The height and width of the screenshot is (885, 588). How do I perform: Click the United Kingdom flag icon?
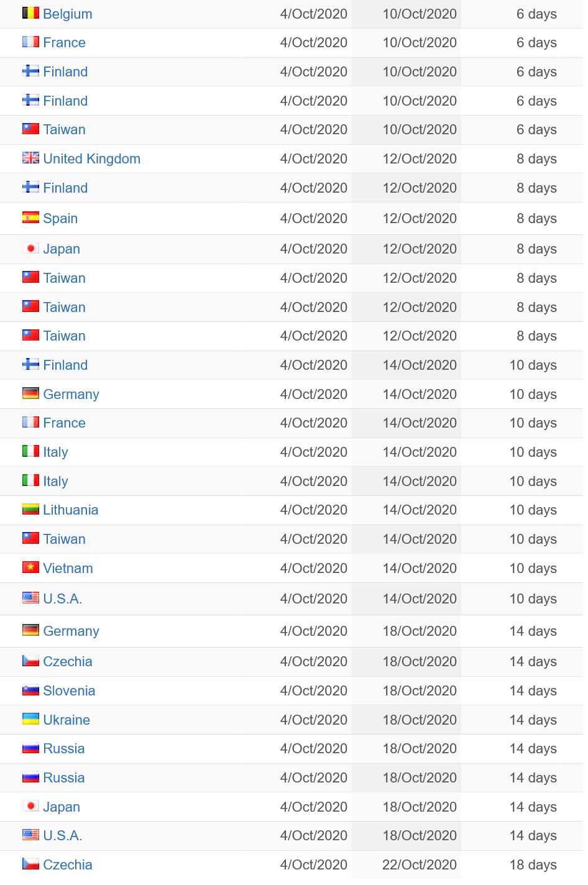click(x=30, y=158)
